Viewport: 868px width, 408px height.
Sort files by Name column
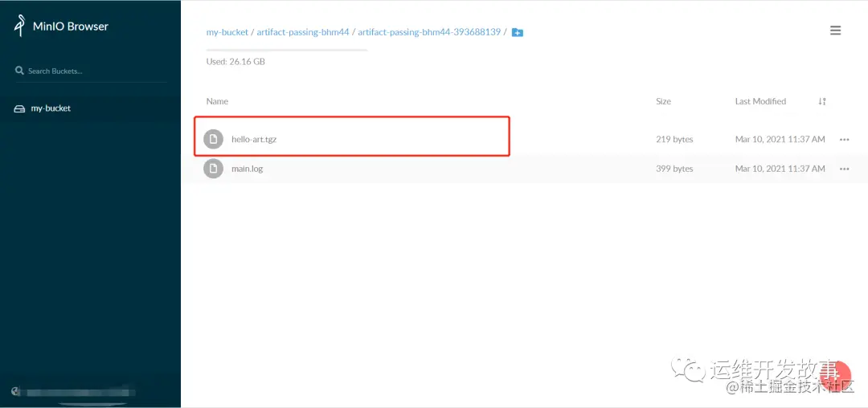pyautogui.click(x=217, y=101)
